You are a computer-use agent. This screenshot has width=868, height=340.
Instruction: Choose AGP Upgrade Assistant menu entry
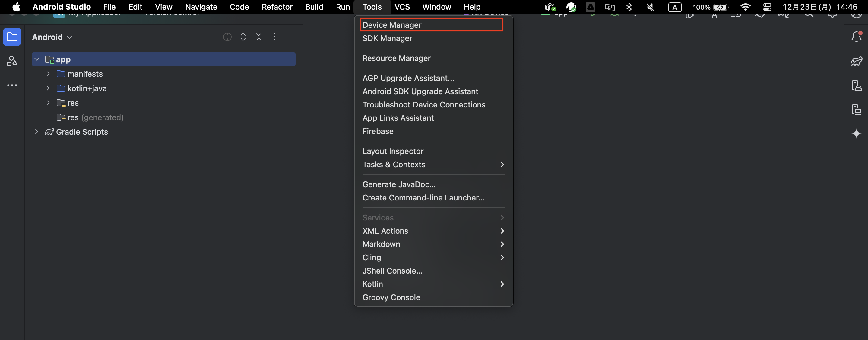point(433,78)
